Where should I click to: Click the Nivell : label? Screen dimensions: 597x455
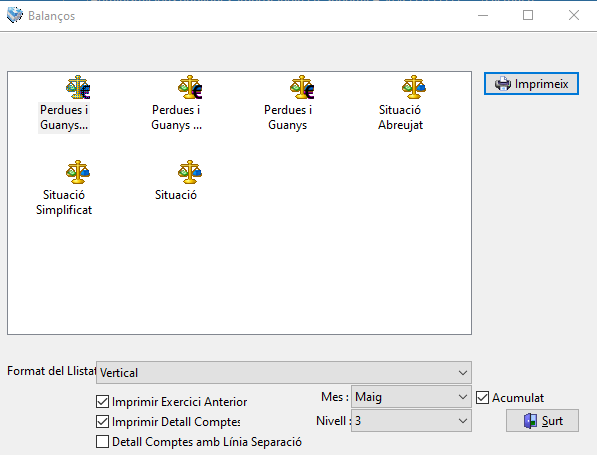[334, 421]
